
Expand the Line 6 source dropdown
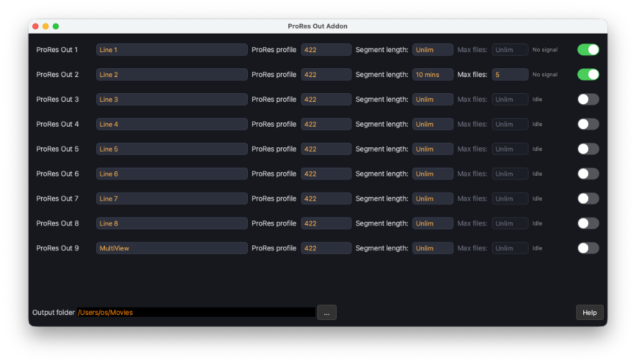[171, 174]
